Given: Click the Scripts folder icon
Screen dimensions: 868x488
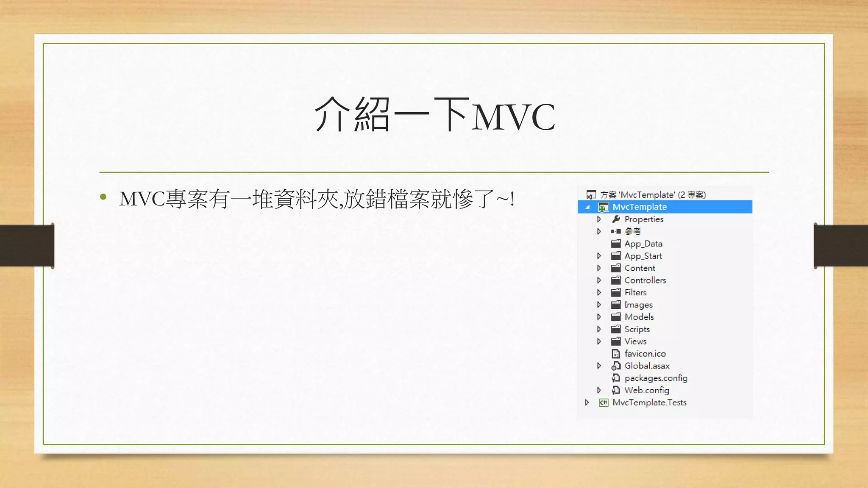Looking at the screenshot, I should (x=616, y=329).
